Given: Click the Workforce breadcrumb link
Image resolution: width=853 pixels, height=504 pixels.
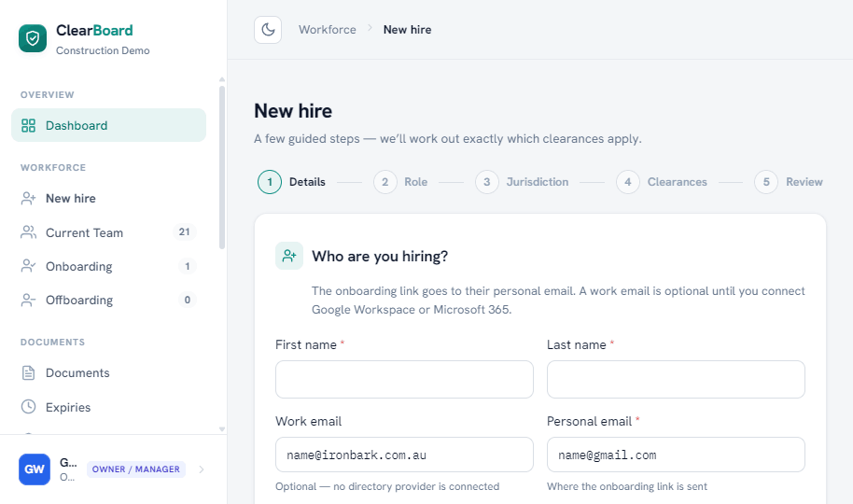Looking at the screenshot, I should point(328,29).
